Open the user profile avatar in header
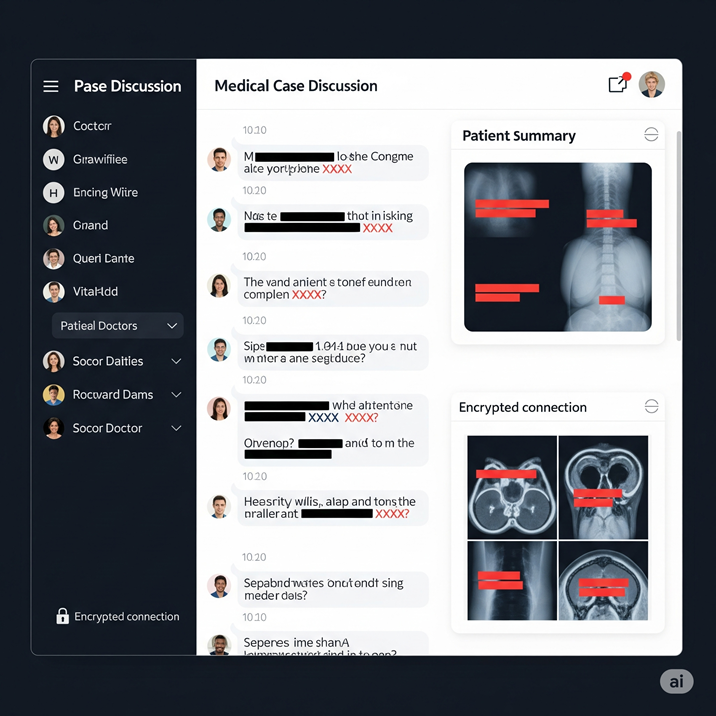Viewport: 716px width, 716px height. coord(652,85)
